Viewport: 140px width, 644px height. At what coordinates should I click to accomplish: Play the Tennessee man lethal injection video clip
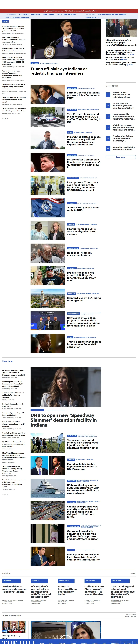coord(131,54)
